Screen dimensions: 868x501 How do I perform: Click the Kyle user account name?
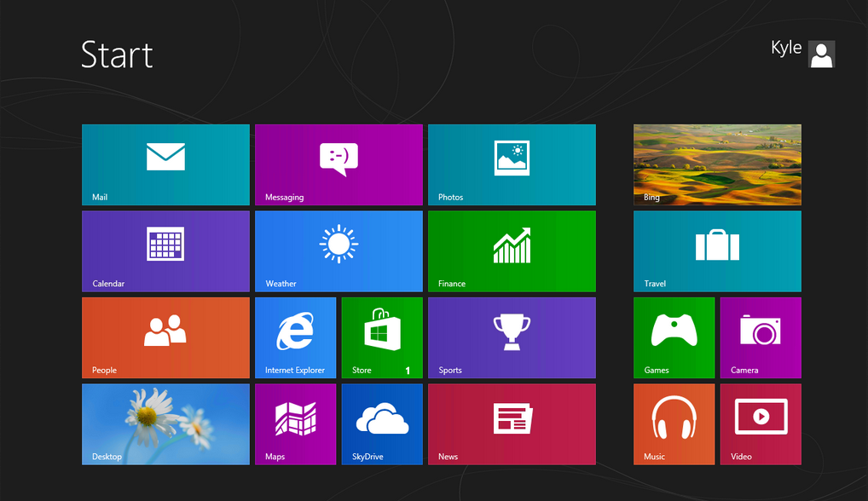coord(786,49)
